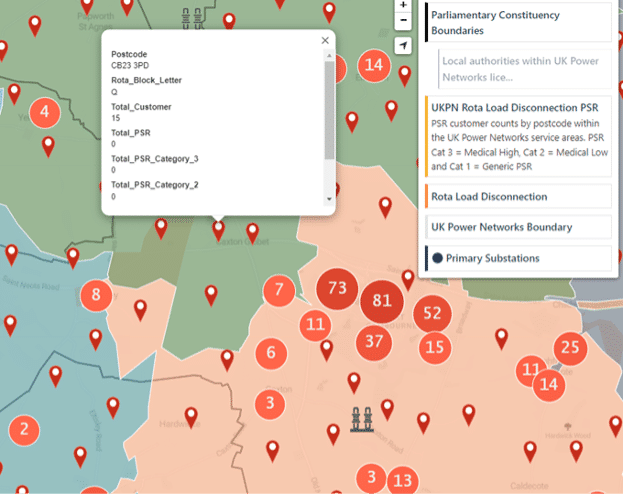This screenshot has width=625, height=495.
Task: Click the substation icon on orange area
Action: [x=357, y=419]
